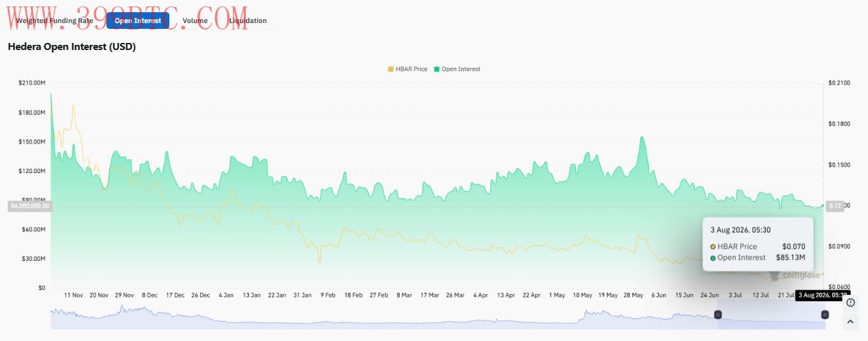
Task: Click the '22 Apr' x-axis date
Action: coord(531,295)
